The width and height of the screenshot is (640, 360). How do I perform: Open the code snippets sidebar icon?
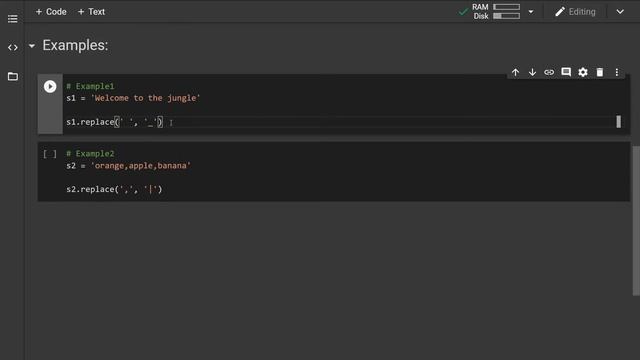point(13,47)
